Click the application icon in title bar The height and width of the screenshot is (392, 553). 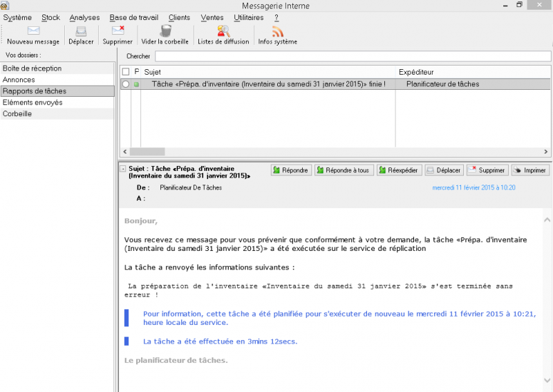point(5,6)
